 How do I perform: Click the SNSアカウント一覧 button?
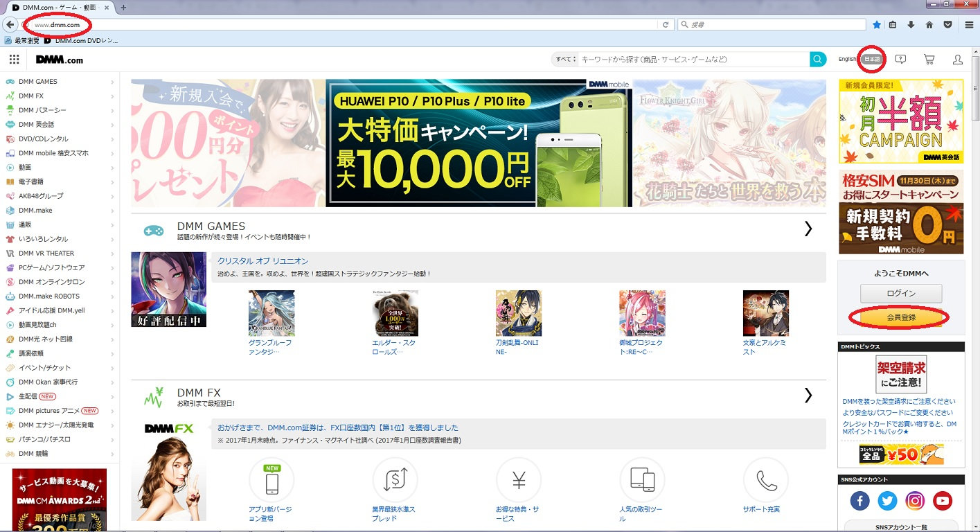pyautogui.click(x=901, y=526)
